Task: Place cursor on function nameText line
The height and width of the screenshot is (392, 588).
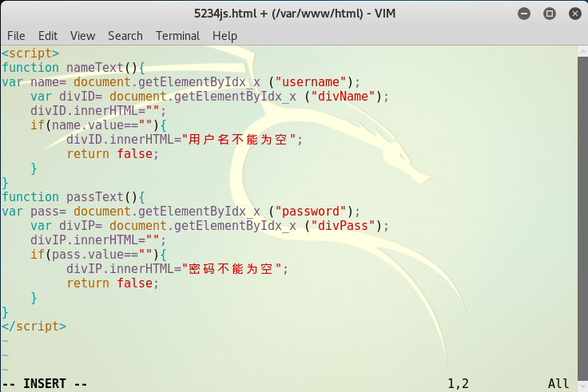Action: click(x=73, y=68)
